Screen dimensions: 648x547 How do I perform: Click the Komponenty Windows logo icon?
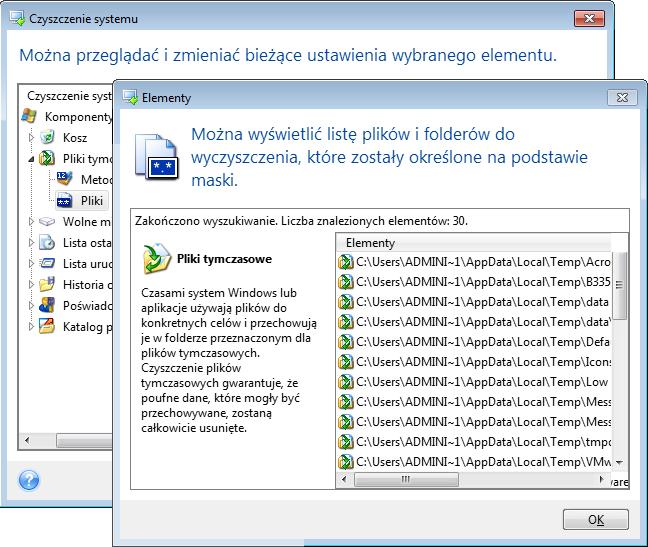[29, 116]
